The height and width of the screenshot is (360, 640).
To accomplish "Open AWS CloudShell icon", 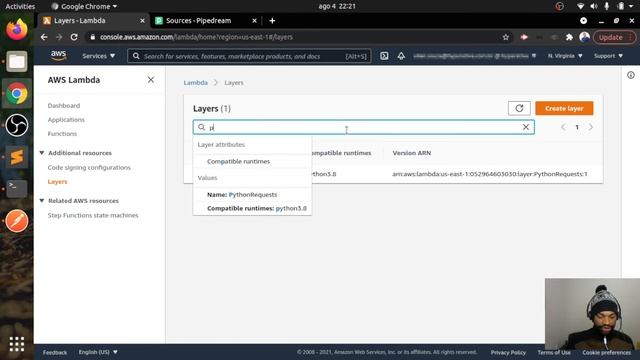I will pos(384,56).
